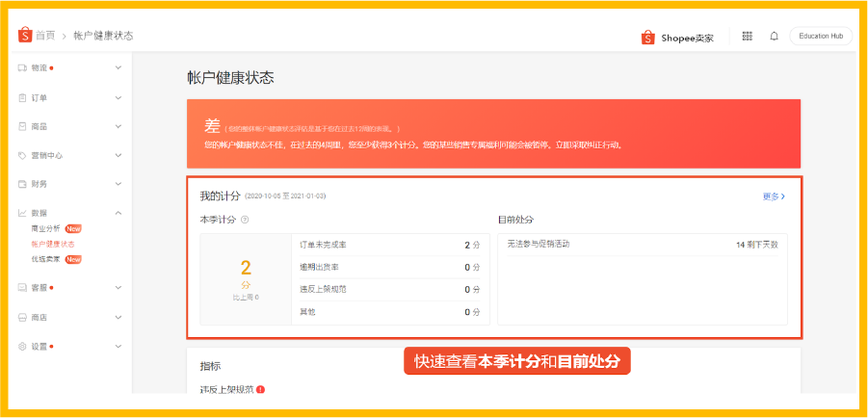
Task: Expand the 物流 menu chevron
Action: click(x=118, y=68)
